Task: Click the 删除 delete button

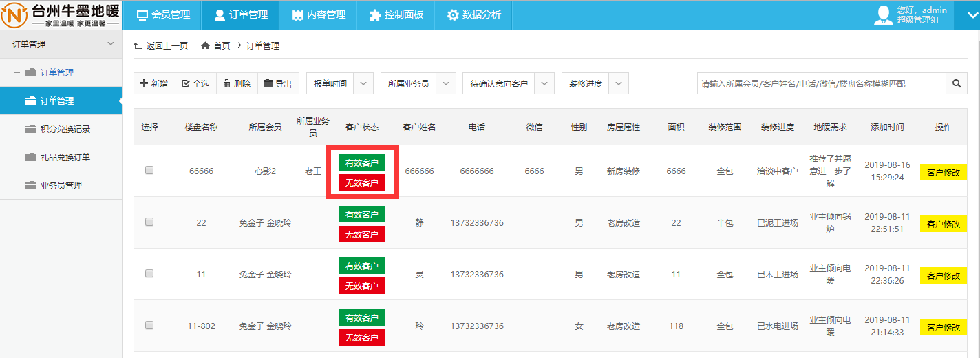Action: tap(237, 83)
